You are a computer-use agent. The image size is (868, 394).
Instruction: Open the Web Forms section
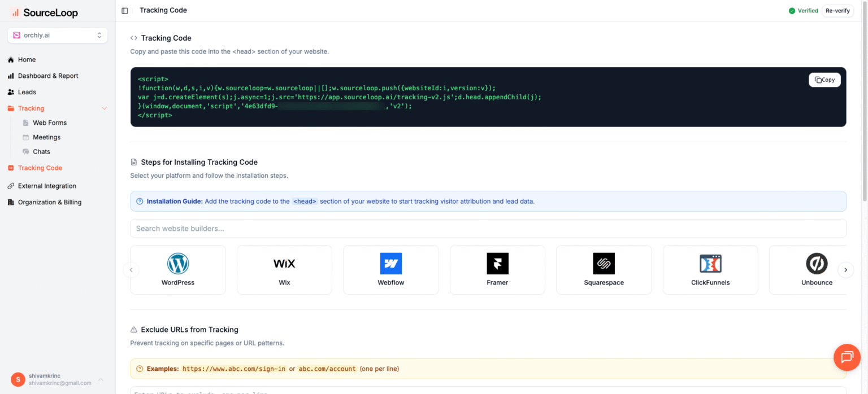50,122
